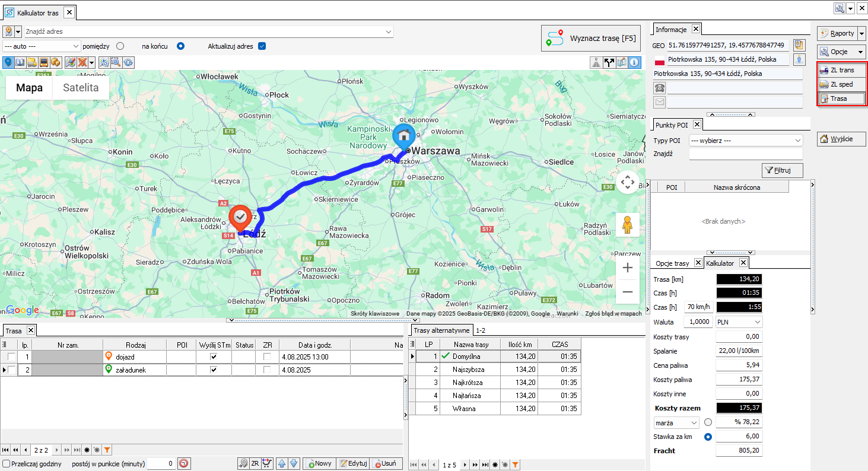Click the Street View pegman on map
This screenshot has height=471, width=868.
(627, 225)
